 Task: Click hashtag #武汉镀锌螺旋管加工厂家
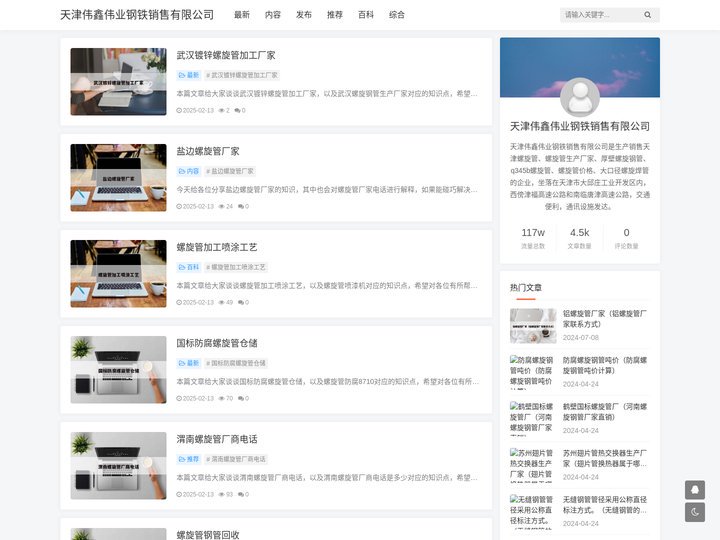(242, 75)
